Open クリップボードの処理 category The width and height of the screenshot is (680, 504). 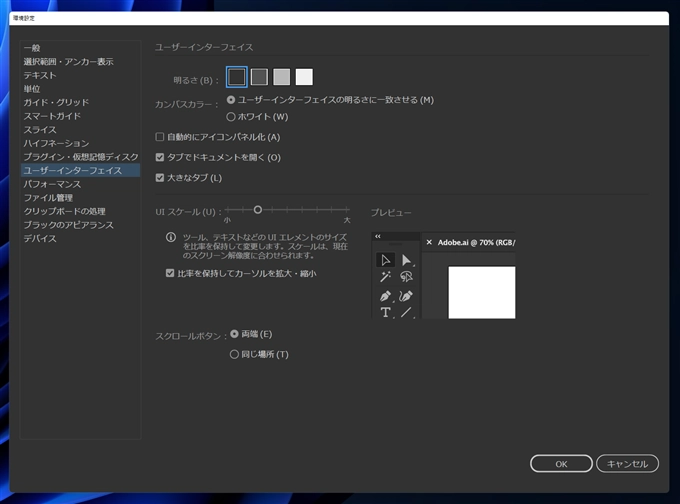(x=81, y=211)
